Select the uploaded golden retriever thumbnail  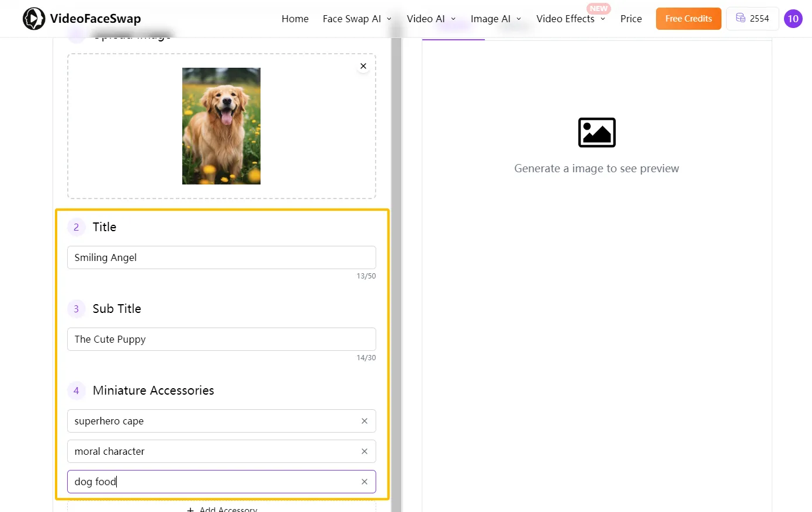[x=221, y=126]
